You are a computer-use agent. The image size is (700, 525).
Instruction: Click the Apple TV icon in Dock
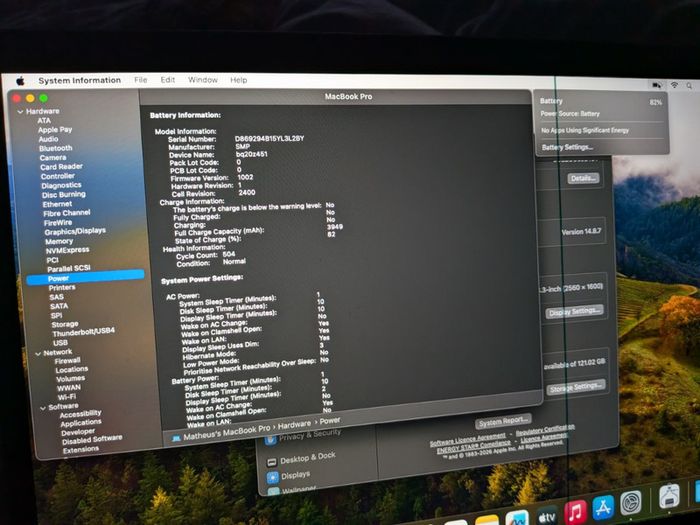(x=546, y=517)
